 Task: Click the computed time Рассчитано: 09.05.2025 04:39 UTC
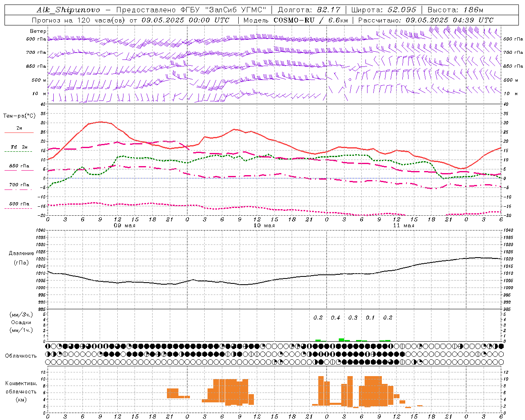pyautogui.click(x=426, y=20)
